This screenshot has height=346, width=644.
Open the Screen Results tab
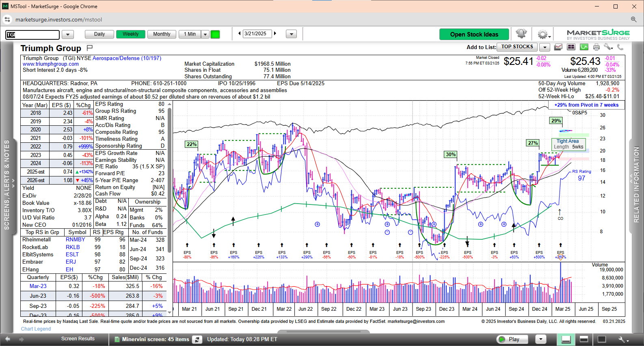tap(78, 339)
